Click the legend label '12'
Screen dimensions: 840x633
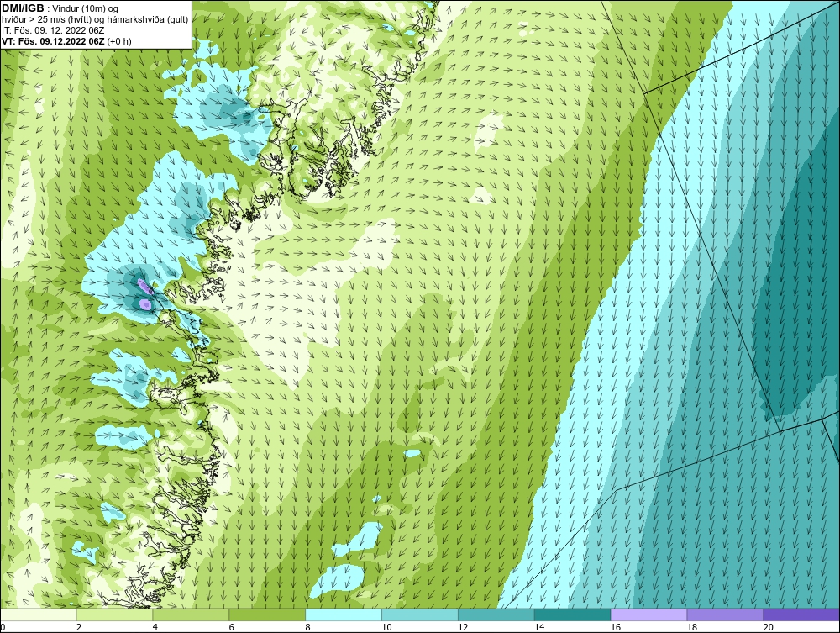click(463, 627)
